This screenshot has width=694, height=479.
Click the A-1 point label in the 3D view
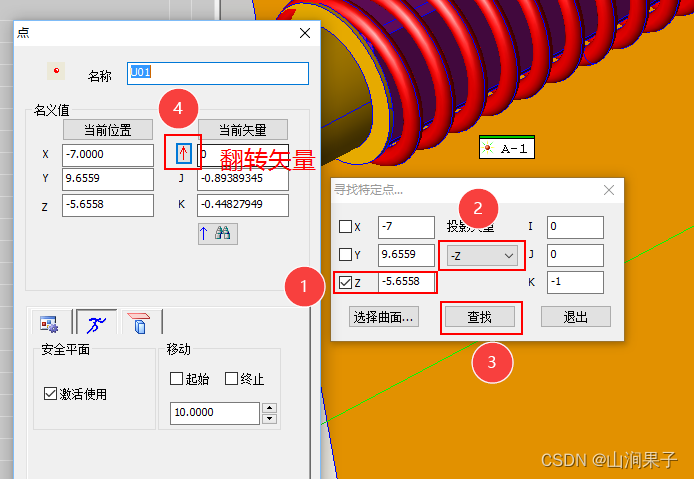(x=507, y=148)
